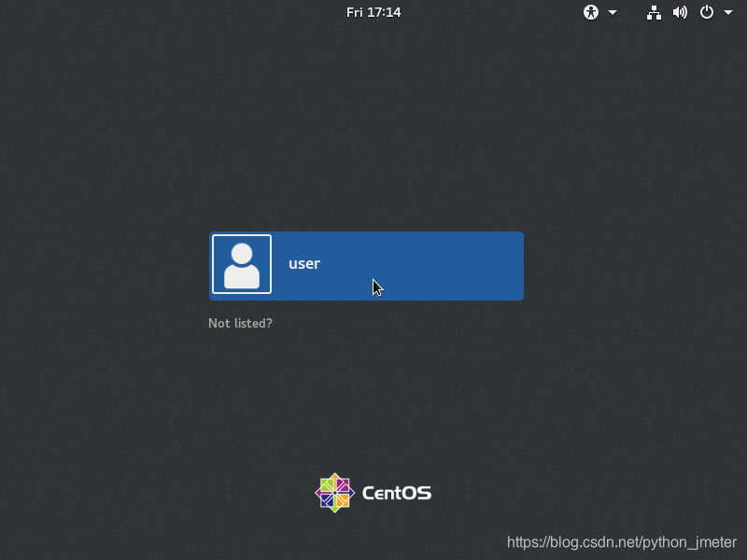Expand the accessibility dropdown arrow
The width and height of the screenshot is (747, 560).
click(x=613, y=13)
